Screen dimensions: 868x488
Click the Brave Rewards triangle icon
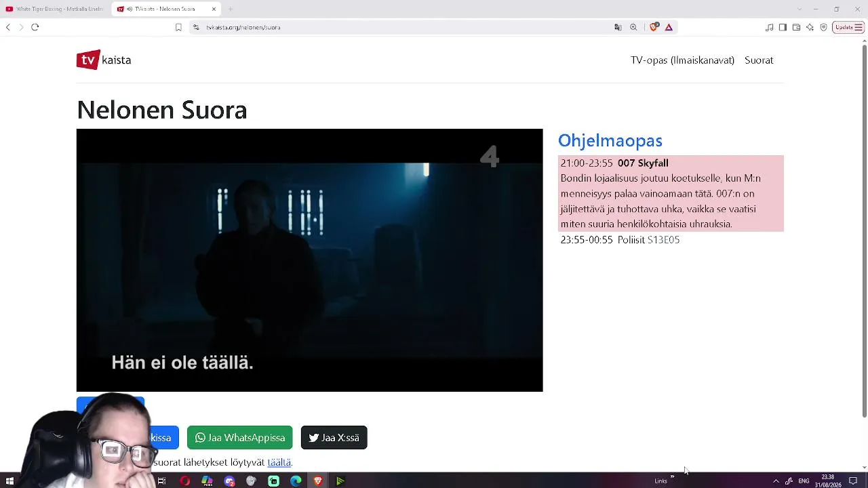coord(669,27)
